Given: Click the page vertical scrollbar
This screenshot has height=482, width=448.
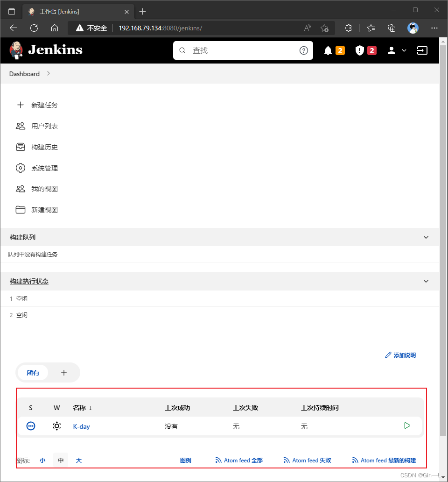Looking at the screenshot, I should (443, 241).
